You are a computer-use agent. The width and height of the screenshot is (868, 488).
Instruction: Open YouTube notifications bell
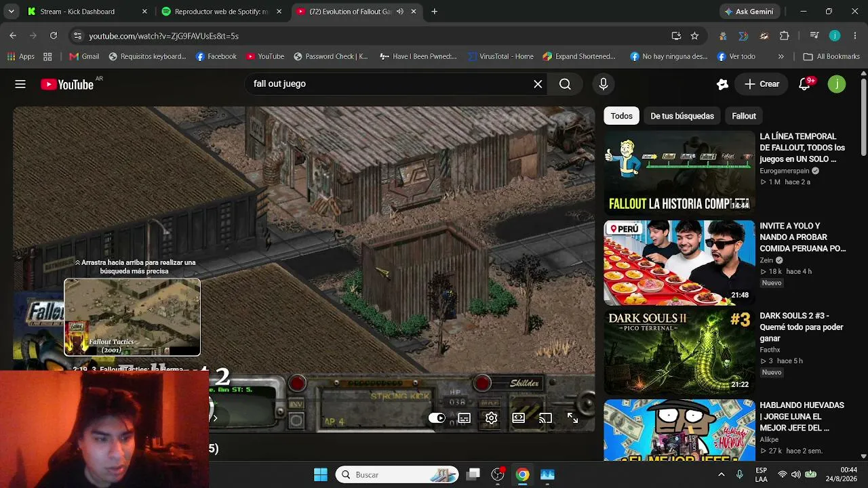[805, 84]
